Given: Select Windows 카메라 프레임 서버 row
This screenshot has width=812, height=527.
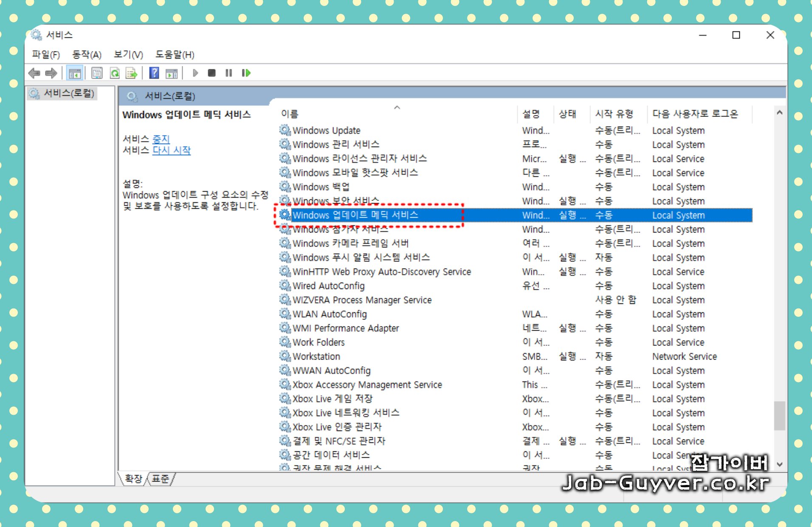Looking at the screenshot, I should tap(516, 243).
